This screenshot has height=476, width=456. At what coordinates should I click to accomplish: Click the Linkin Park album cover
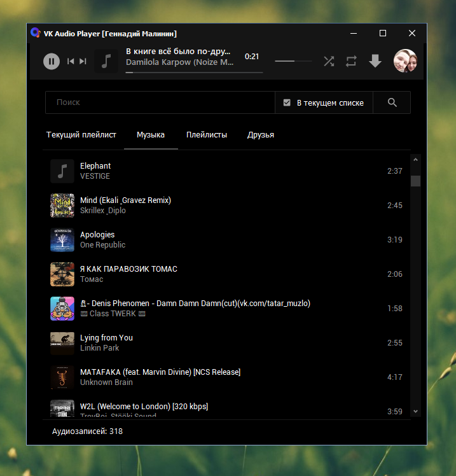(x=62, y=342)
